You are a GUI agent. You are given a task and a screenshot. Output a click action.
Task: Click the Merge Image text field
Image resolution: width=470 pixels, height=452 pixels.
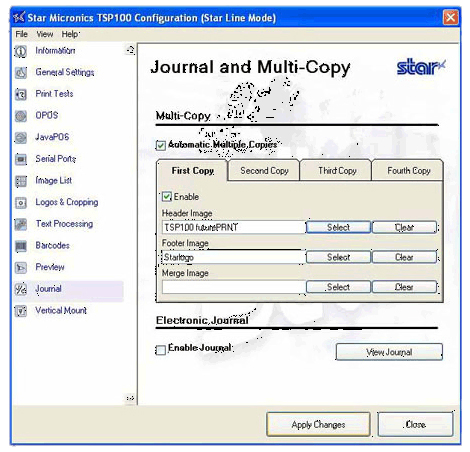(234, 287)
